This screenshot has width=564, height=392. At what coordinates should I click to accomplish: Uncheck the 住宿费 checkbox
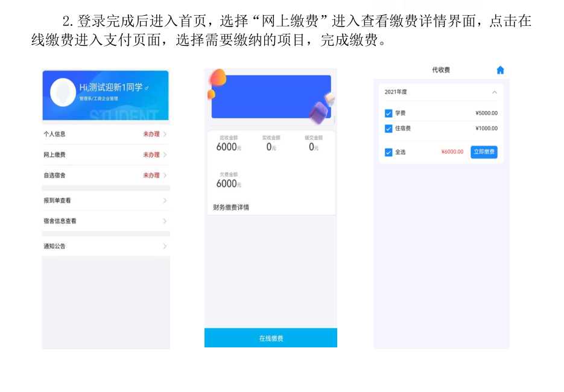point(388,128)
